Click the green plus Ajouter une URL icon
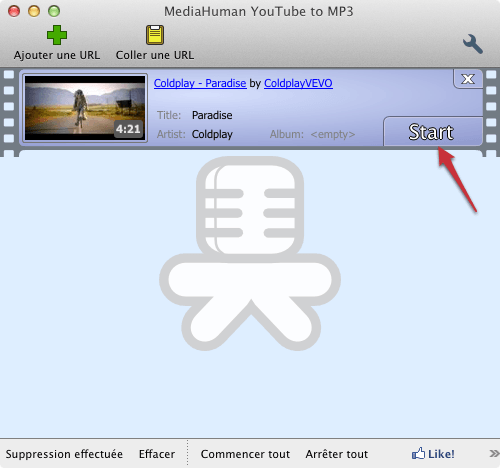The image size is (500, 468). 57,35
